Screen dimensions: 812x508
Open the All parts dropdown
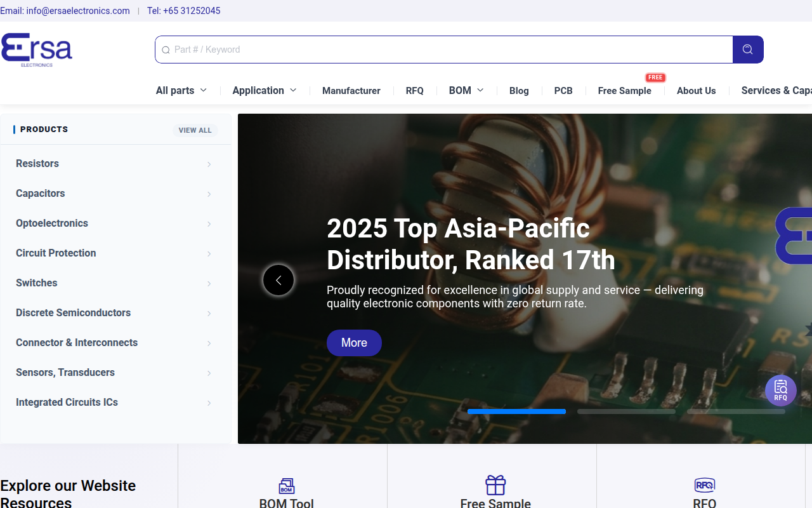tap(181, 90)
